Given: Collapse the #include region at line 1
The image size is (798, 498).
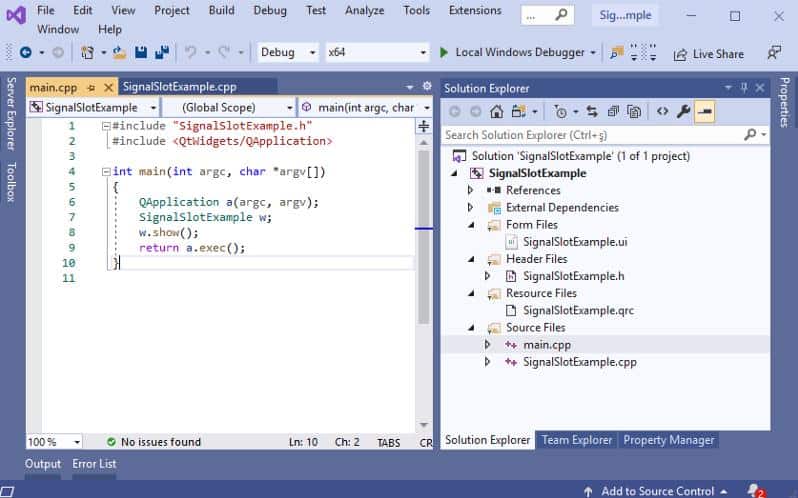Looking at the screenshot, I should point(105,126).
